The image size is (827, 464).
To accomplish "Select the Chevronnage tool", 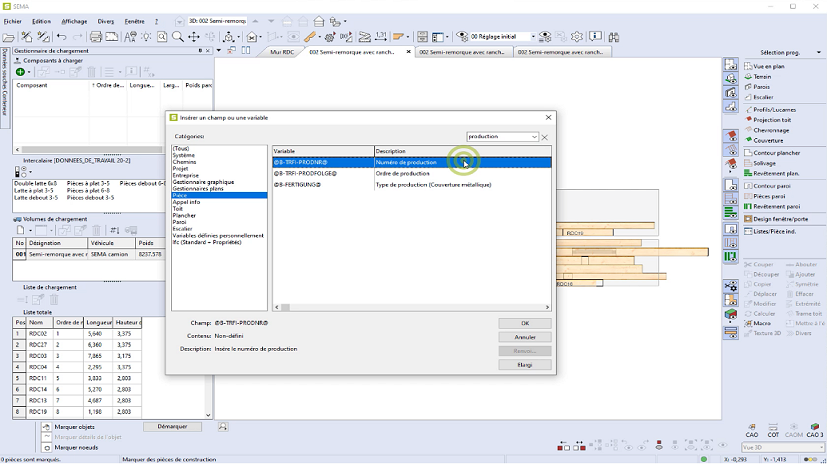I will click(x=771, y=130).
